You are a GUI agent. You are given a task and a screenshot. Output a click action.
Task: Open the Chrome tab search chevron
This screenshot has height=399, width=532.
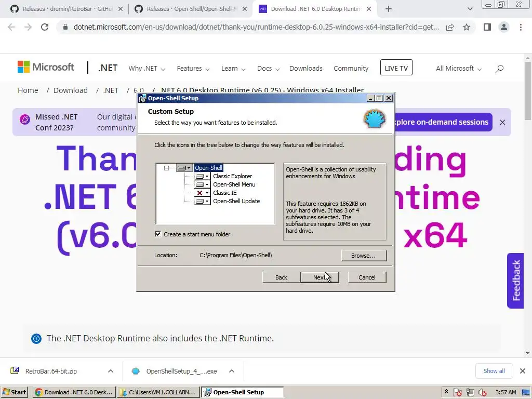click(470, 9)
